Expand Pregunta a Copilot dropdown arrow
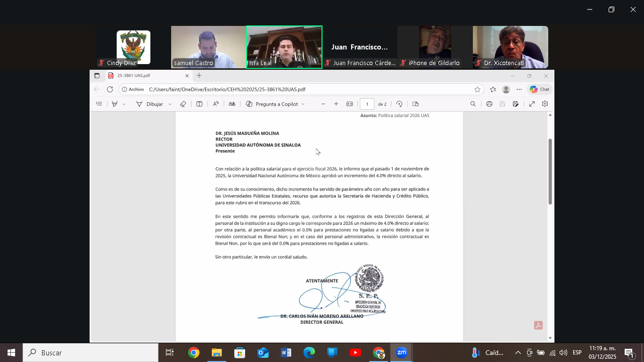This screenshot has width=644, height=362. point(303,104)
